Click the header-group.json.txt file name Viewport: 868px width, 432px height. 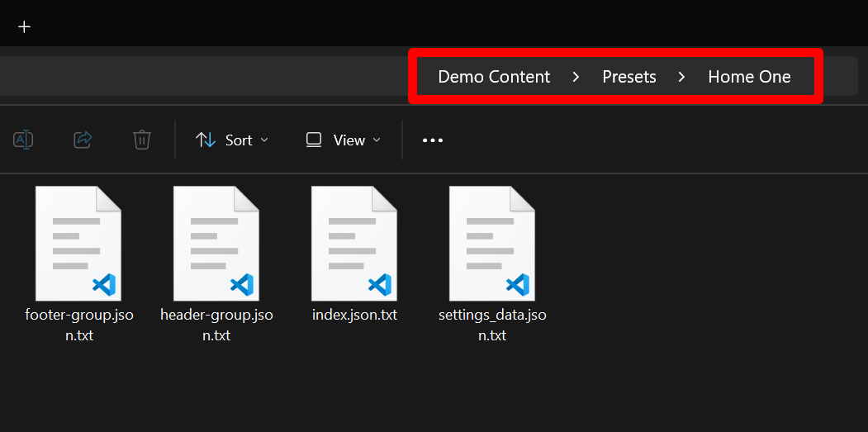(x=216, y=325)
